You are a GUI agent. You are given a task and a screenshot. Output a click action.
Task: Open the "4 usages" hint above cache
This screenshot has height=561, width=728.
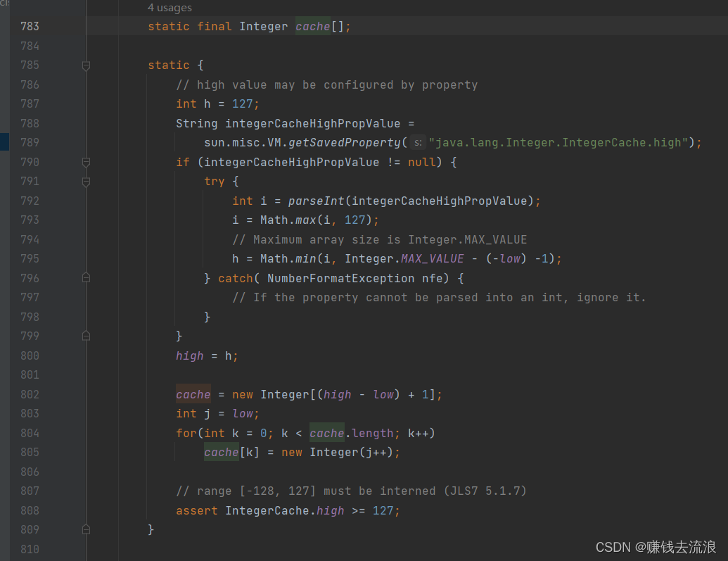point(170,7)
